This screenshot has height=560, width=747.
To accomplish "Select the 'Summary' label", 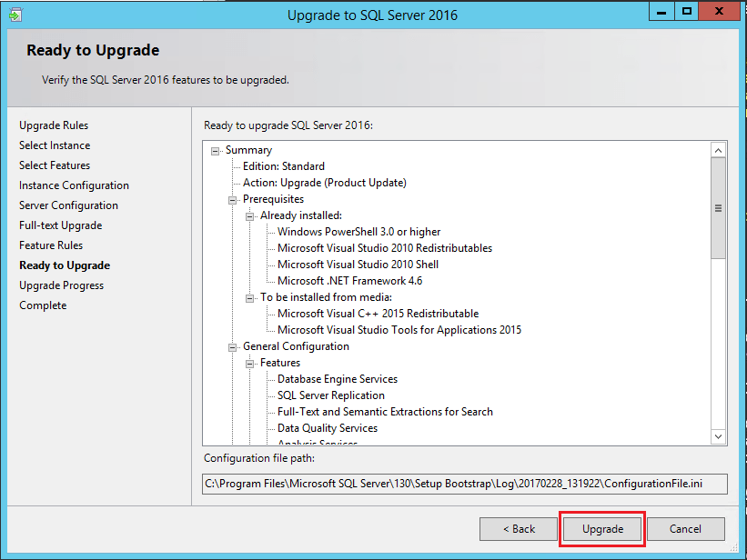I will click(x=248, y=150).
